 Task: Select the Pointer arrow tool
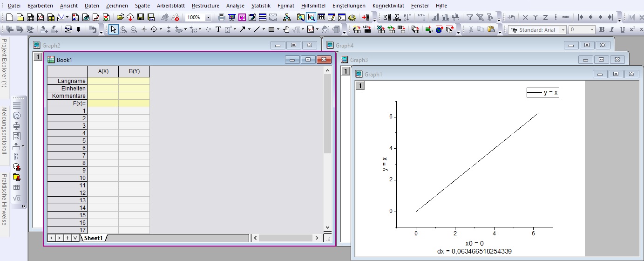click(x=114, y=29)
